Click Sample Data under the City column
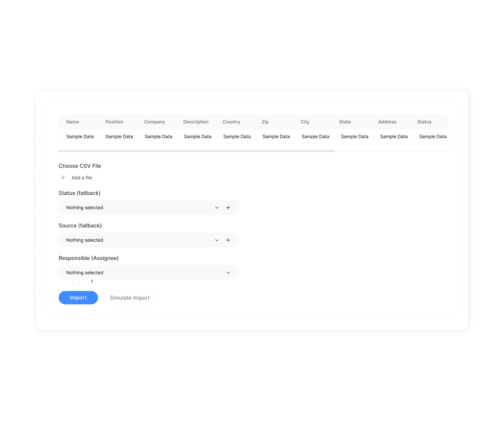This screenshot has width=504, height=421. 315,136
